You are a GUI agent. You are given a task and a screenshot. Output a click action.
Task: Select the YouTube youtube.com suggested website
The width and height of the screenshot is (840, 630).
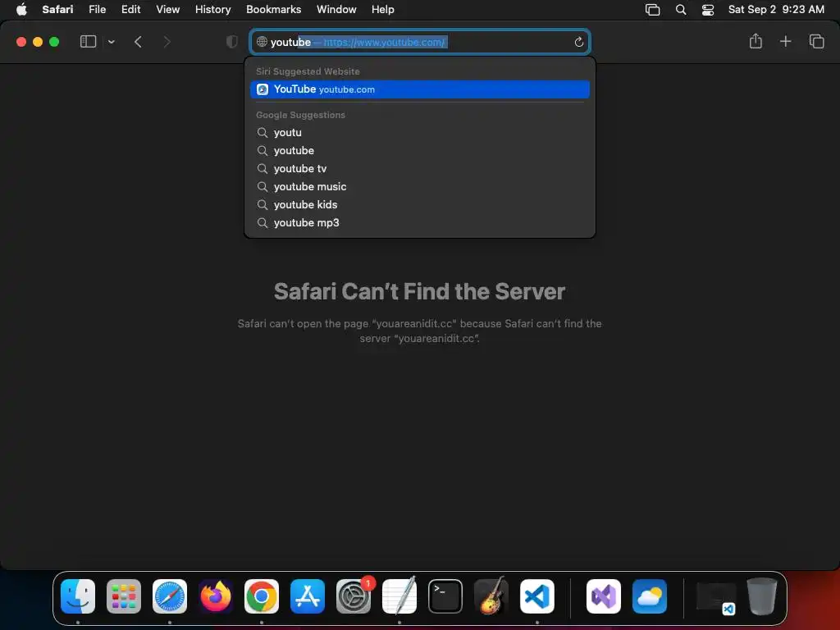point(420,89)
